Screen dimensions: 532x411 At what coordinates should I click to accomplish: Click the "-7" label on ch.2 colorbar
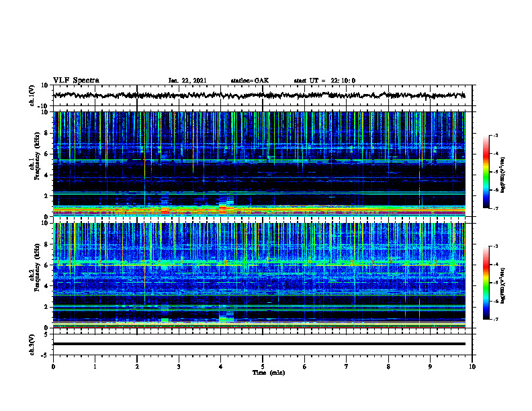click(x=495, y=319)
